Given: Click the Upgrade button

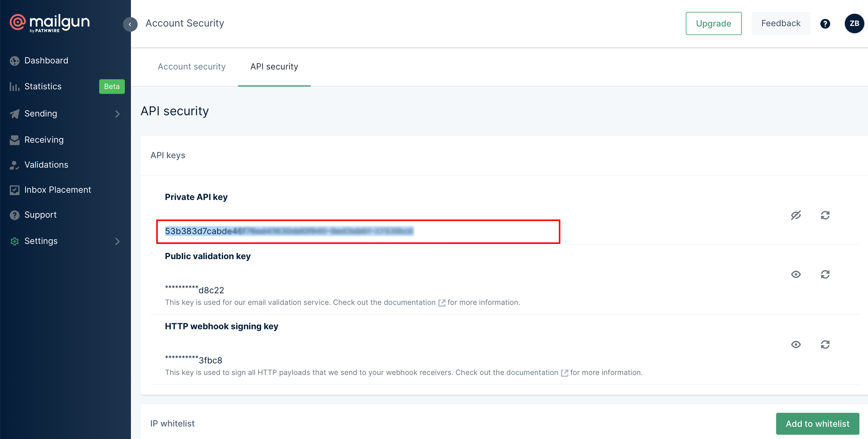Looking at the screenshot, I should tap(713, 23).
